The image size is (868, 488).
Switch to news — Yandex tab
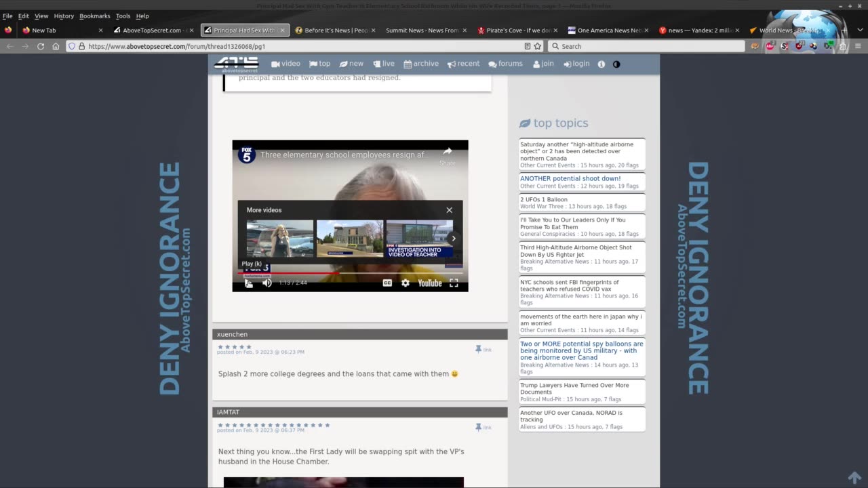click(x=698, y=30)
